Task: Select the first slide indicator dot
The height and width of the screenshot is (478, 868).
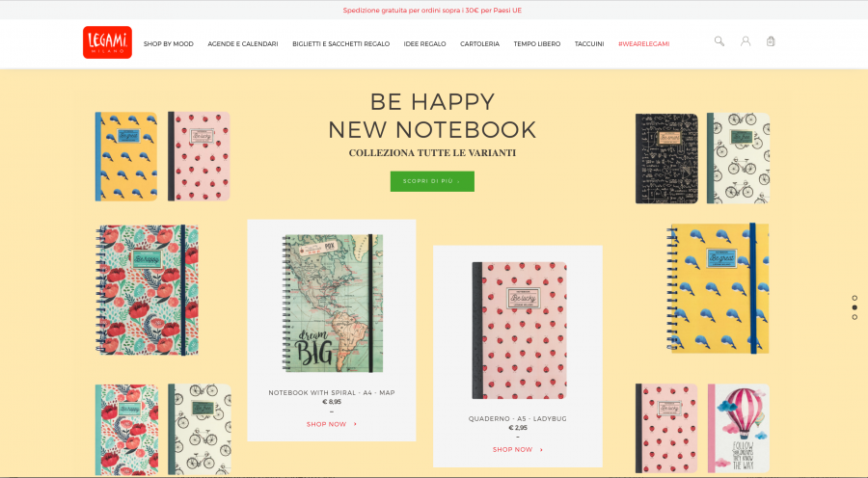Action: tap(854, 298)
